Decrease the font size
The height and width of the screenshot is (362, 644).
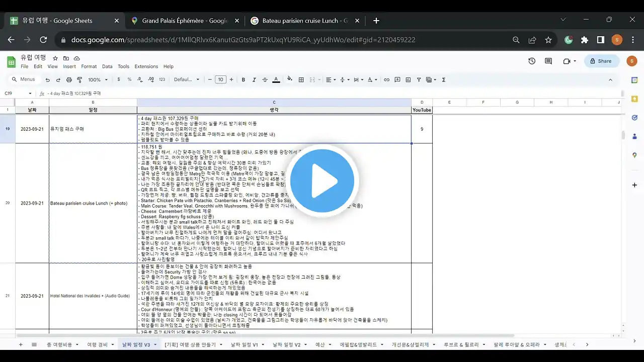tap(210, 79)
